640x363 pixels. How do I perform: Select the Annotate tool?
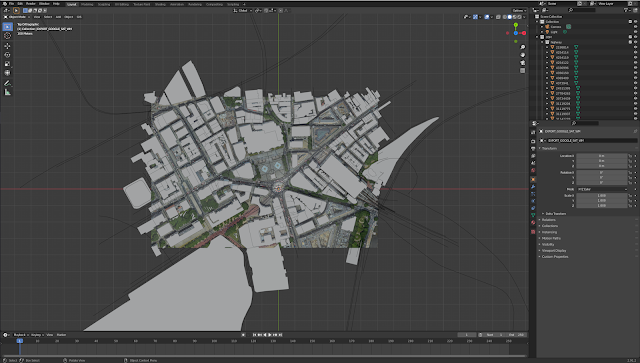tap(7, 83)
